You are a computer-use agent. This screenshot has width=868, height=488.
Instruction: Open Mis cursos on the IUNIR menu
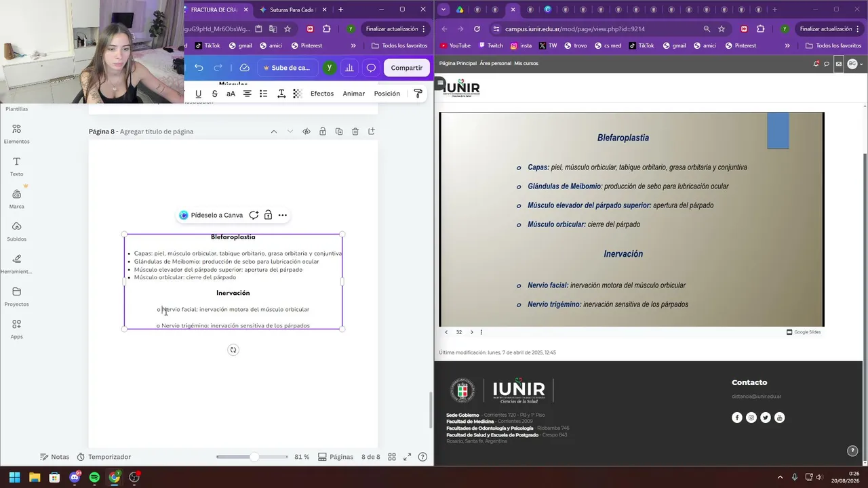click(x=526, y=64)
